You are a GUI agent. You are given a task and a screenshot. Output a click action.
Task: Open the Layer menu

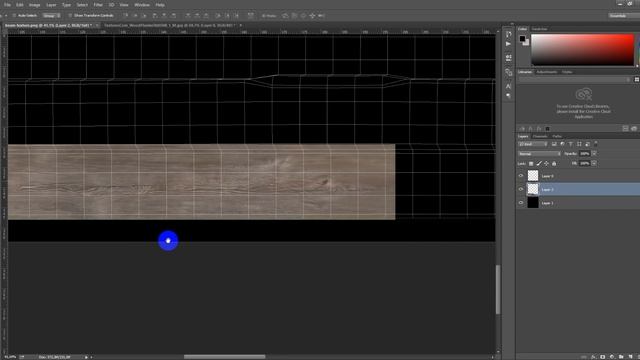pyautogui.click(x=51, y=5)
